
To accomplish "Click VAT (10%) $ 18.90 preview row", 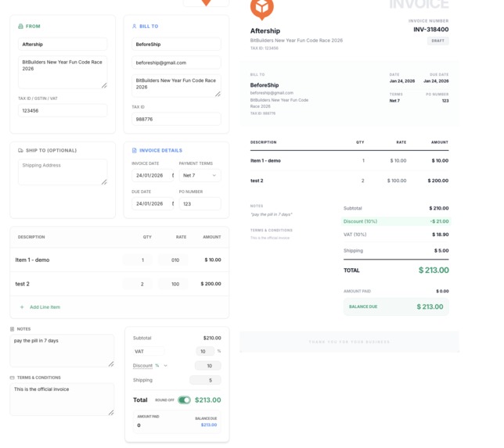I will point(396,235).
